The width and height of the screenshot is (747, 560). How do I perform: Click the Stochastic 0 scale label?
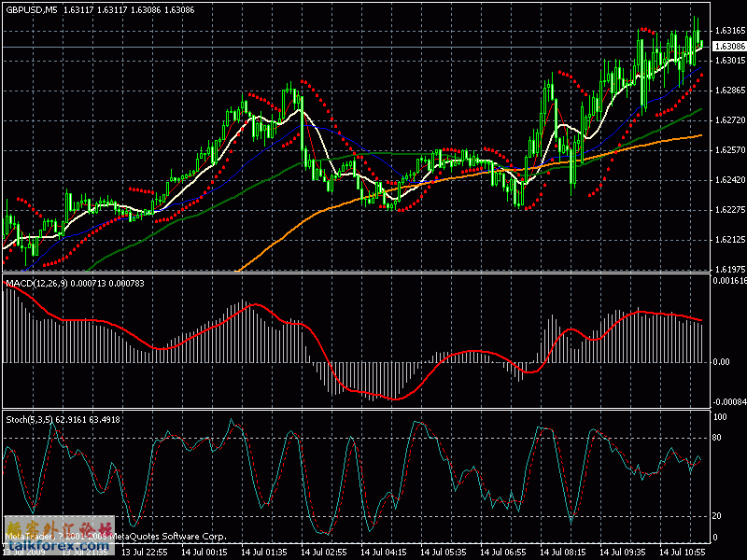[714, 538]
